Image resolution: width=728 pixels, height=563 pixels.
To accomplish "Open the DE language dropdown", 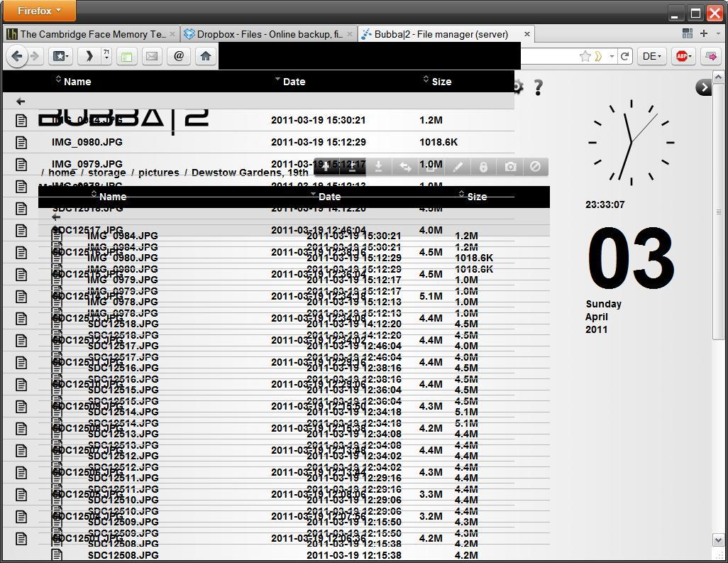I will point(652,56).
